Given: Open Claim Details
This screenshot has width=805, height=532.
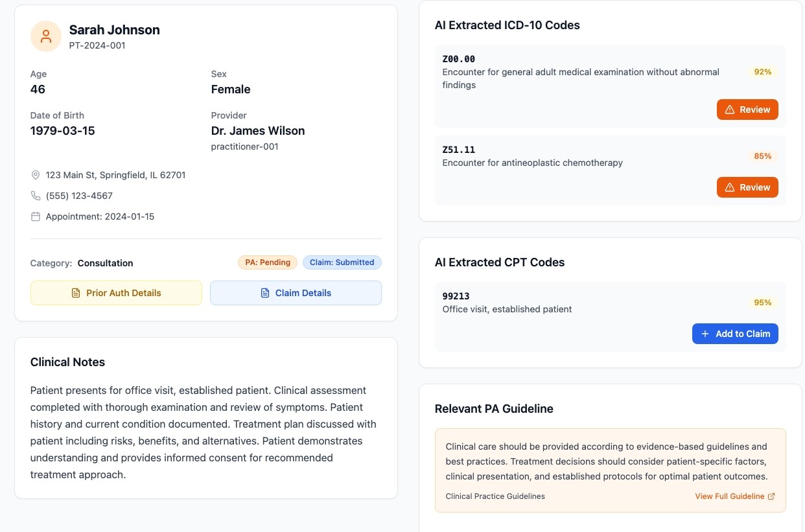Looking at the screenshot, I should pyautogui.click(x=296, y=293).
